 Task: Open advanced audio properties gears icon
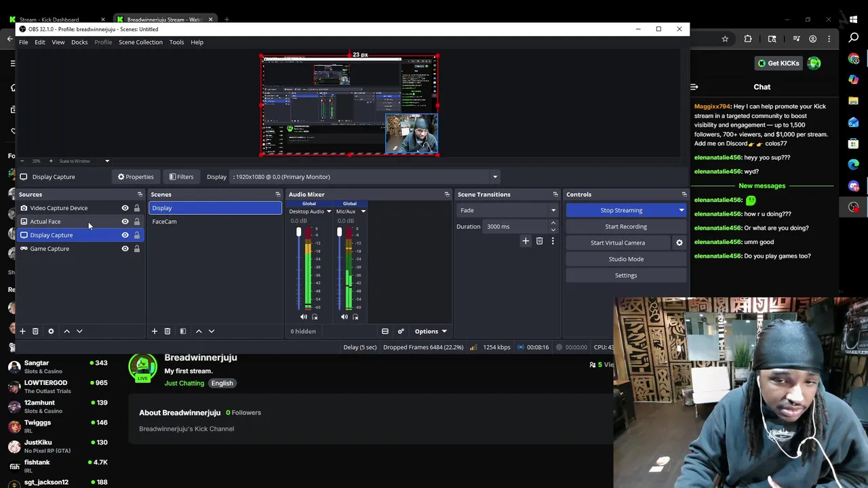[401, 331]
